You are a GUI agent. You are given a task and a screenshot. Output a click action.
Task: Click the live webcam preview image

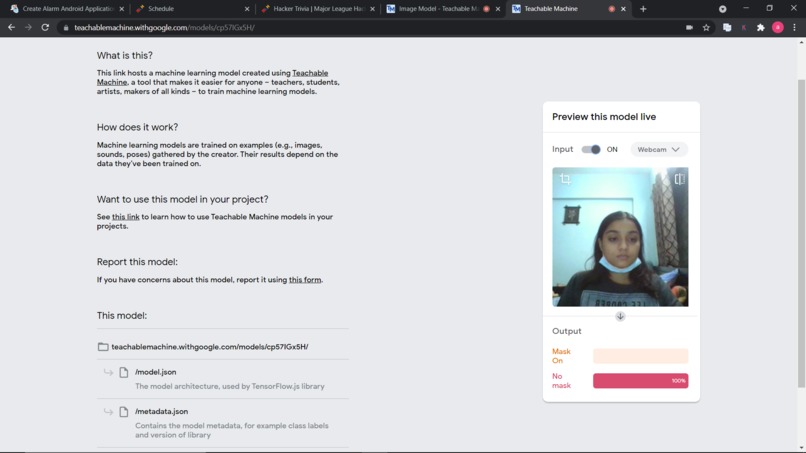pyautogui.click(x=620, y=237)
